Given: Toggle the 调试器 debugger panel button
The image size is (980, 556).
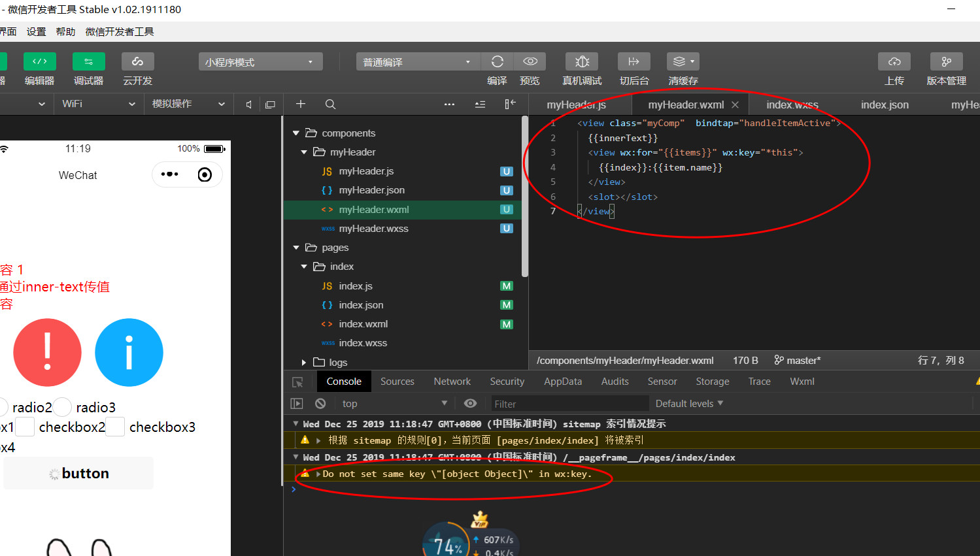Looking at the screenshot, I should 89,61.
